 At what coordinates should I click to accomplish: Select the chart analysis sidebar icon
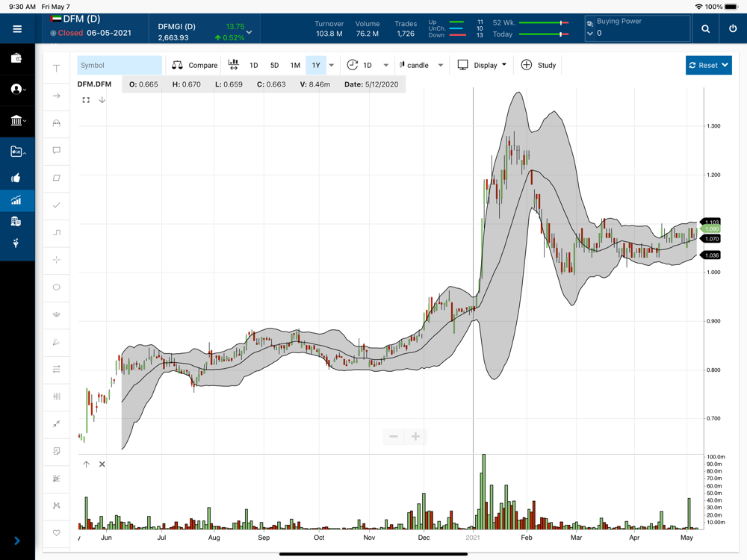16,200
